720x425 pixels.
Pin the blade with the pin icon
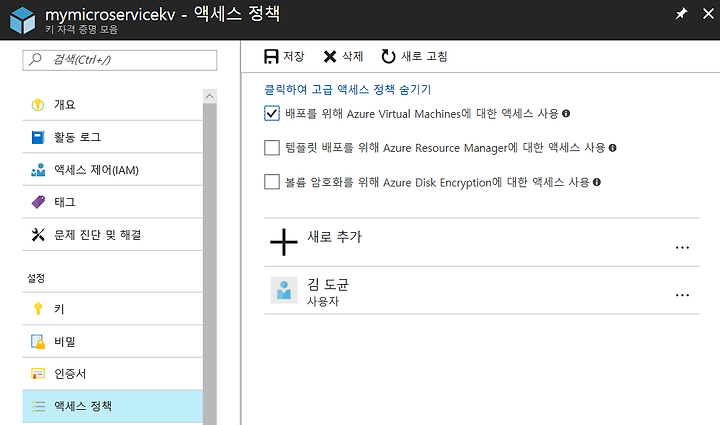(x=681, y=14)
